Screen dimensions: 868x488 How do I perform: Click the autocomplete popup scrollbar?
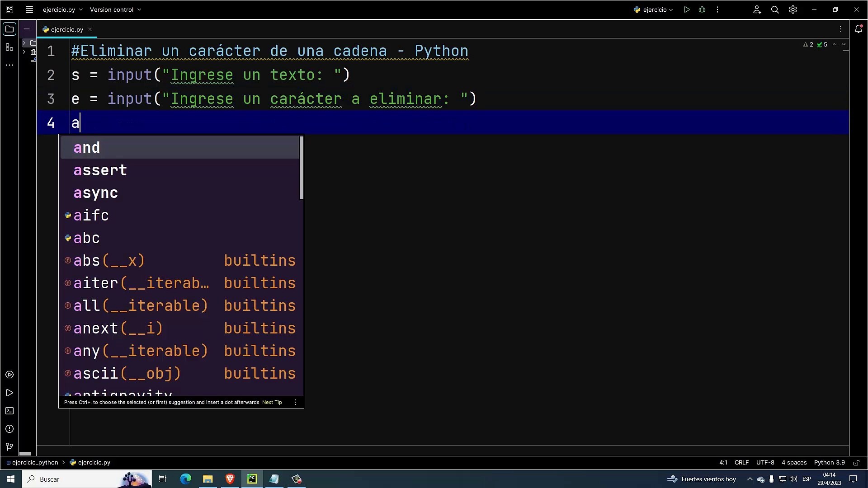point(302,168)
